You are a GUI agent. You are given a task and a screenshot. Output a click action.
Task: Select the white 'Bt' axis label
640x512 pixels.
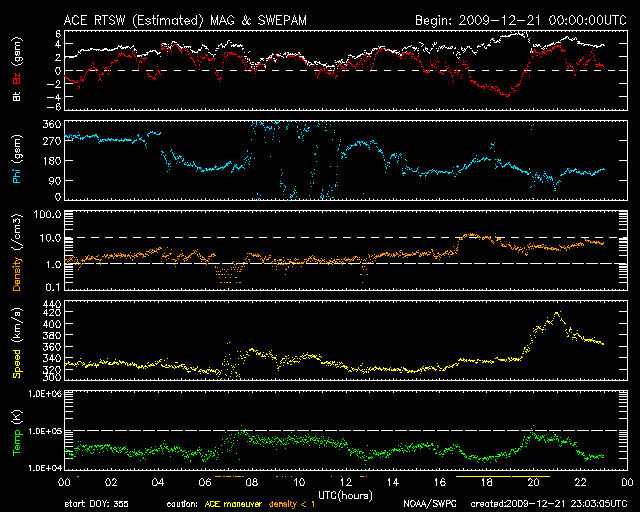pyautogui.click(x=17, y=96)
